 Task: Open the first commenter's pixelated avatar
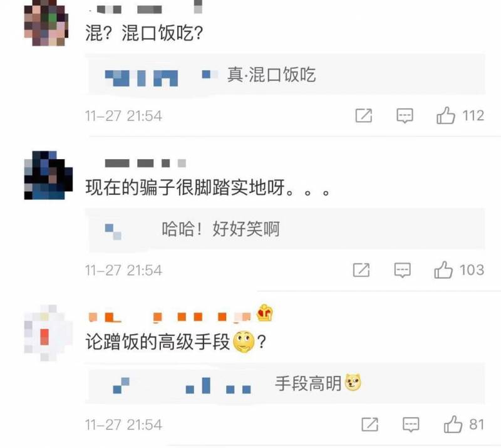[x=46, y=23]
